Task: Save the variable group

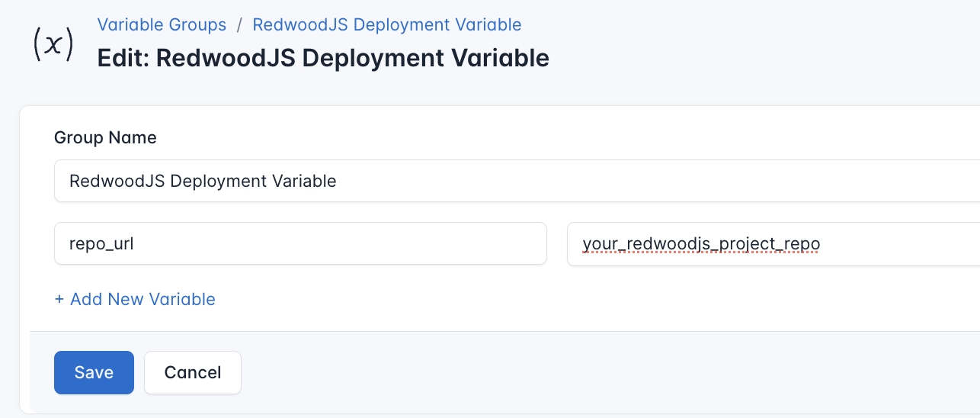Action: [x=94, y=372]
